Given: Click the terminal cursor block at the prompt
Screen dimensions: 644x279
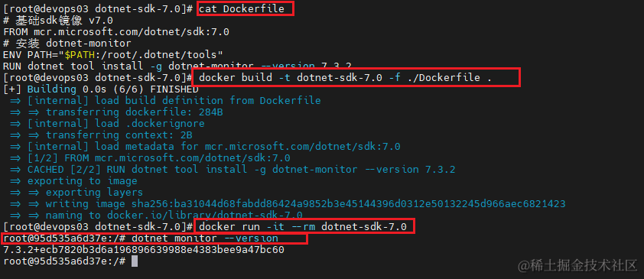Looking at the screenshot, I should pos(135,261).
